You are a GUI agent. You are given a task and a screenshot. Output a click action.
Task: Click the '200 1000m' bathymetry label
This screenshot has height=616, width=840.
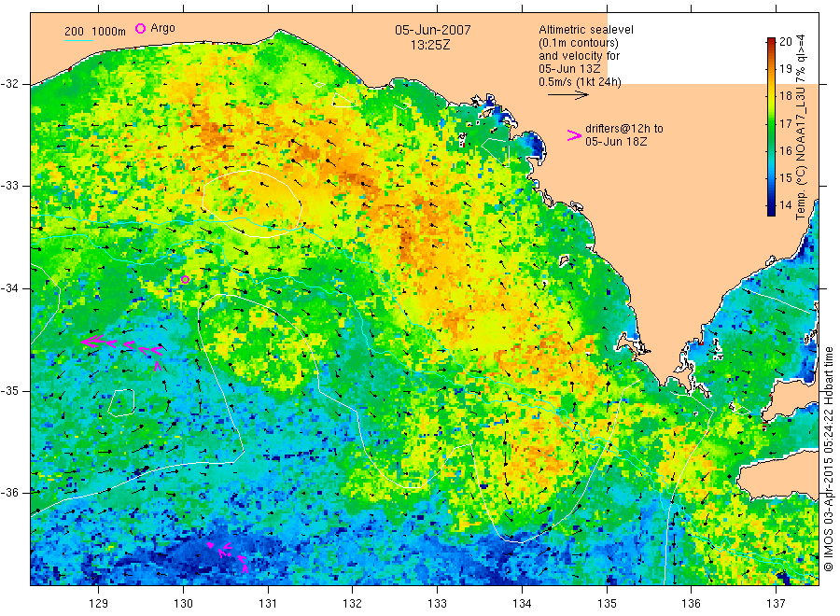[x=95, y=31]
